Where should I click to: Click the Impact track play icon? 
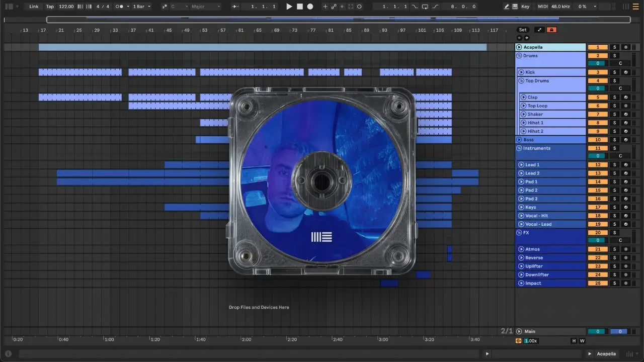pos(521,284)
